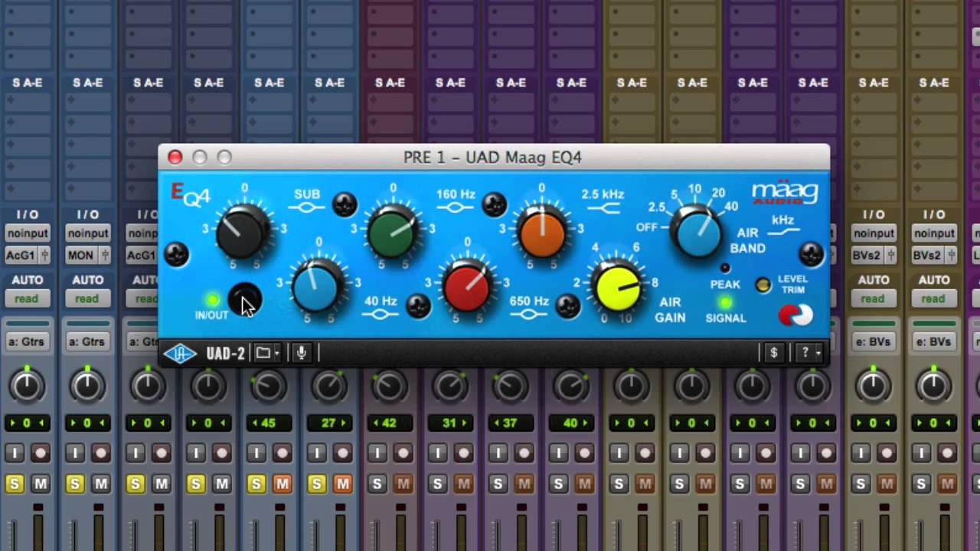The height and width of the screenshot is (551, 980).
Task: Open the noinput selector above MON
Action: (x=87, y=233)
